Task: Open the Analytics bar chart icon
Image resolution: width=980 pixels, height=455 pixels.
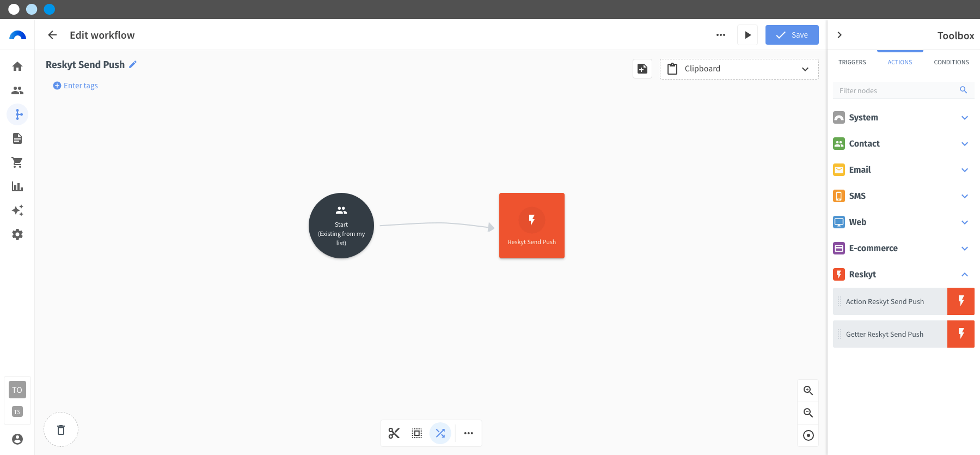Action: tap(17, 186)
